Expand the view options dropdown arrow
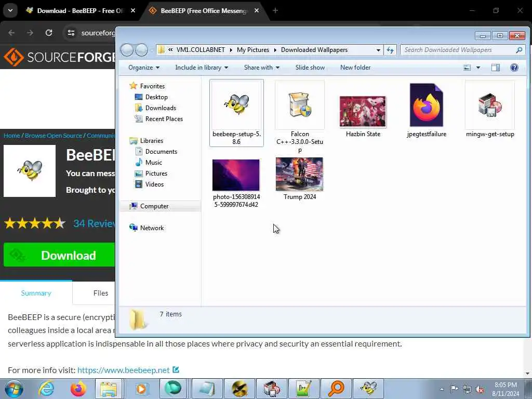The height and width of the screenshot is (399, 532). point(478,68)
